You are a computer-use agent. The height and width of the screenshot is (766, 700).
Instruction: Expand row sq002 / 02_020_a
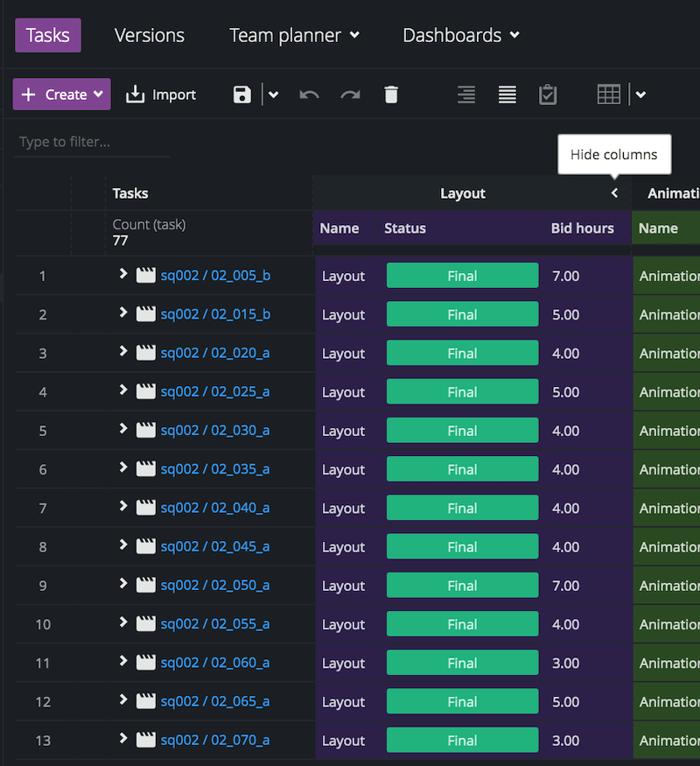[x=123, y=351]
